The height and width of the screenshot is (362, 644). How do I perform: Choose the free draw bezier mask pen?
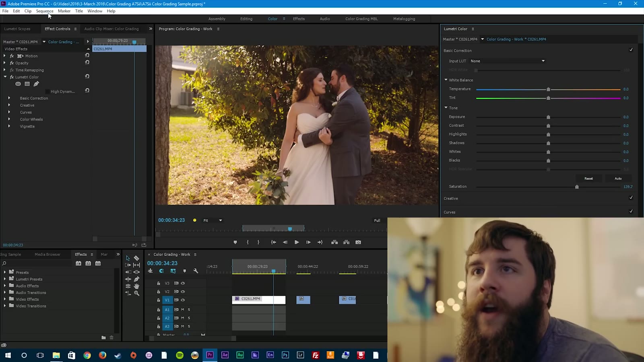pos(36,84)
